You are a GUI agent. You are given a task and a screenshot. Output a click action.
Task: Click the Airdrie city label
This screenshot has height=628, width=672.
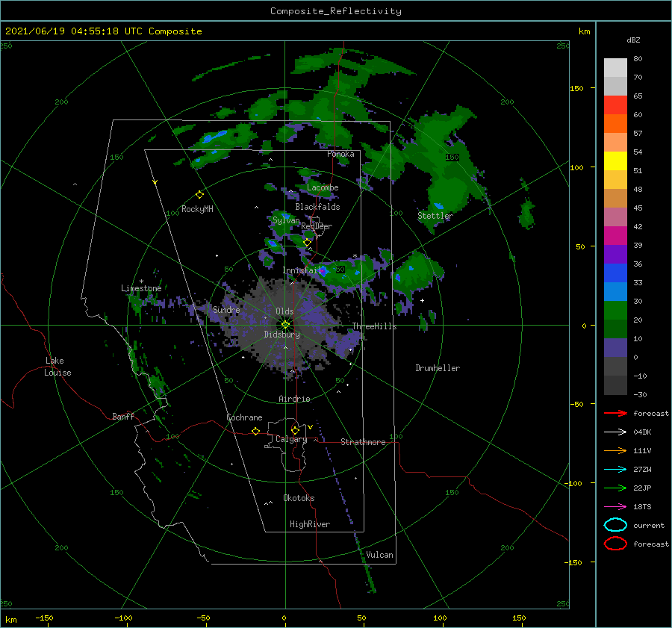(294, 399)
